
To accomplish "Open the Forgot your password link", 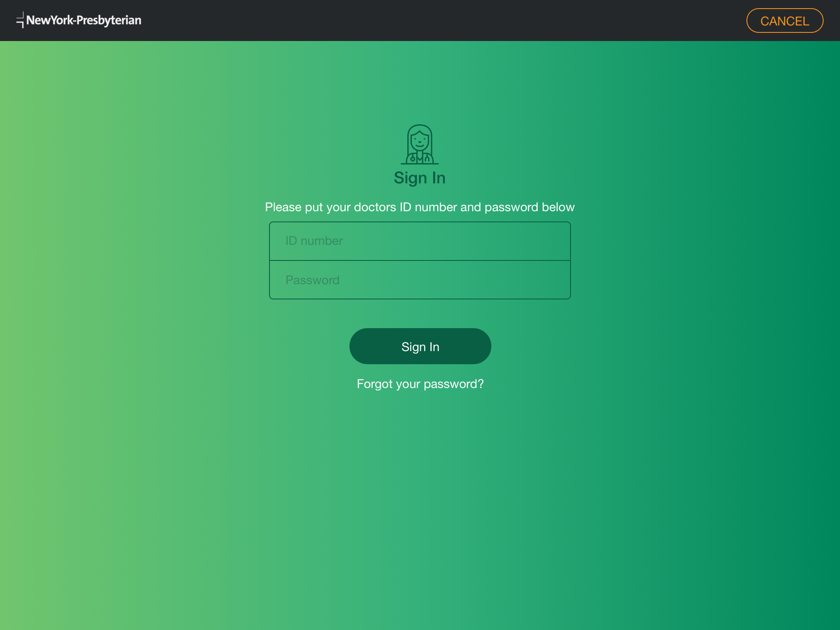I will click(420, 384).
